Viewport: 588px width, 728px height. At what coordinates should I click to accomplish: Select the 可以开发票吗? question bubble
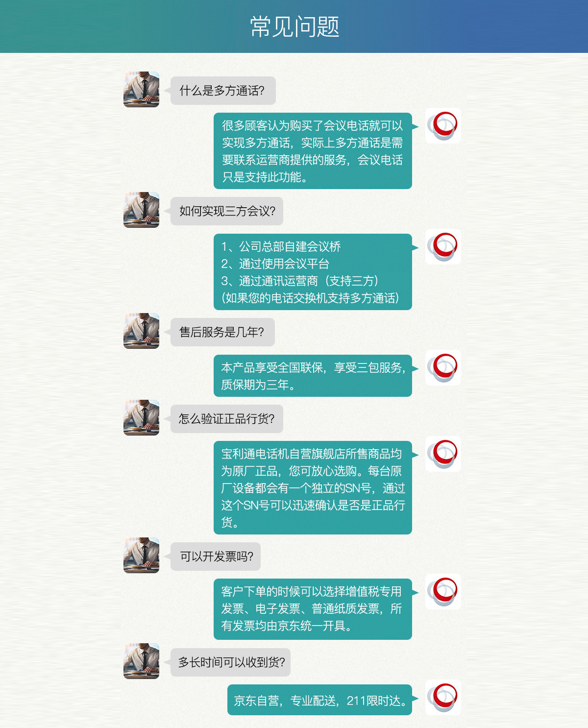coord(216,557)
